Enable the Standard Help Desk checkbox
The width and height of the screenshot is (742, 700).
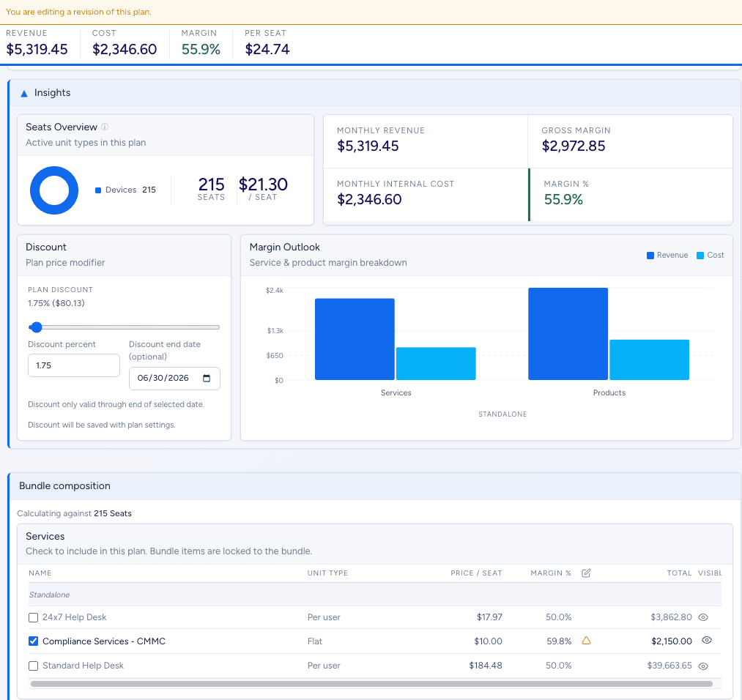coord(33,666)
